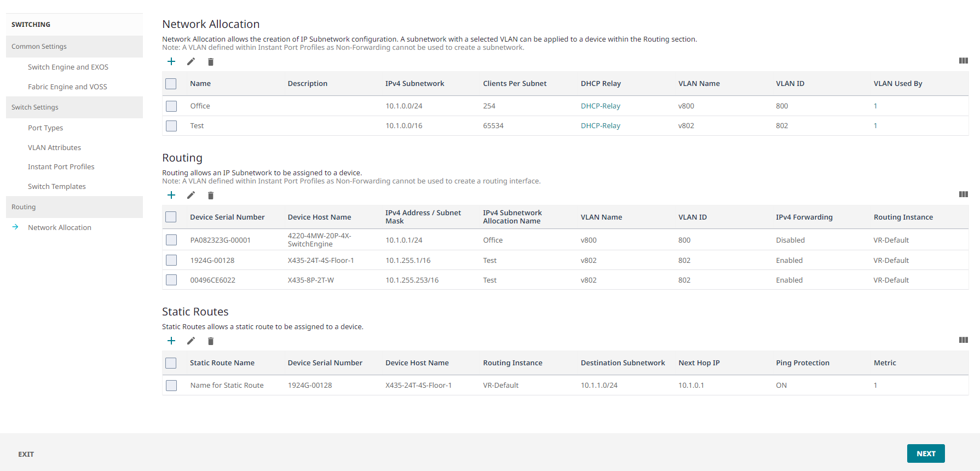Viewport: 980px width, 471px height.
Task: Open the VLAN Attributes page
Action: 54,147
